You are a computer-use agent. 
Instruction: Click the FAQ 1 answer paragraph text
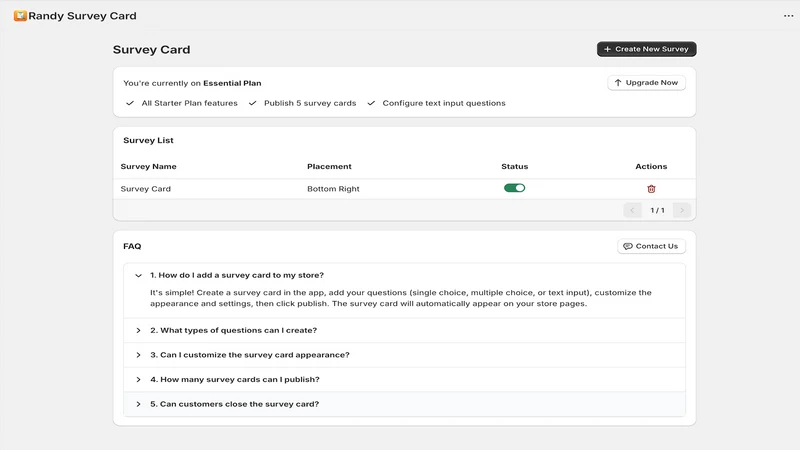click(x=401, y=298)
